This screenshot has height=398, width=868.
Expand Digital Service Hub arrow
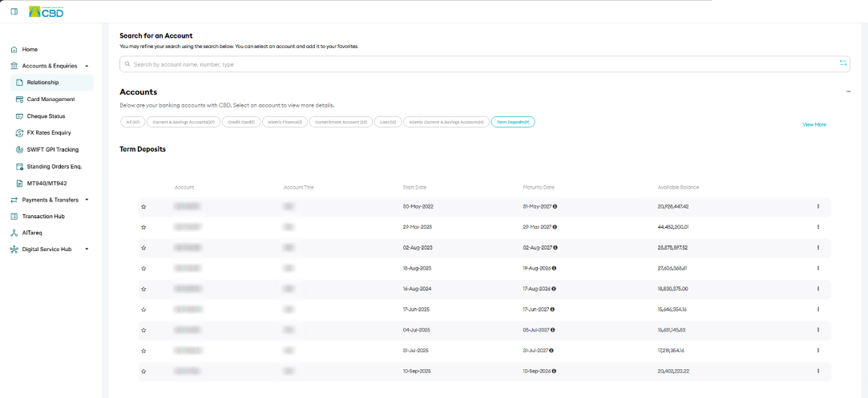pos(87,250)
